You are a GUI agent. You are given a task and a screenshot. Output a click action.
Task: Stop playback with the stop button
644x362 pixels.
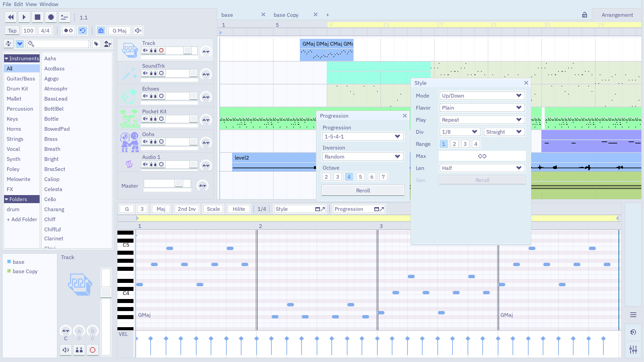(38, 17)
